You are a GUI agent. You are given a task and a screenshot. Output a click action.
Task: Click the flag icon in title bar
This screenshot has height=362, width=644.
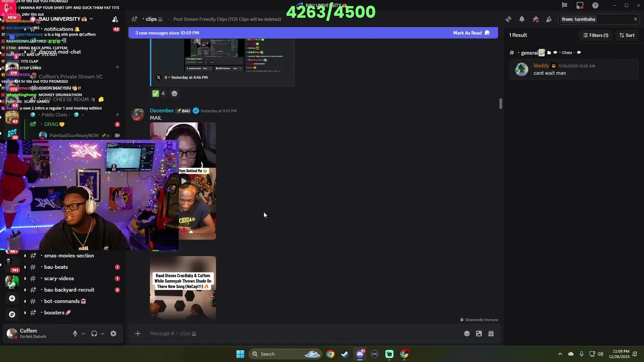(x=565, y=6)
